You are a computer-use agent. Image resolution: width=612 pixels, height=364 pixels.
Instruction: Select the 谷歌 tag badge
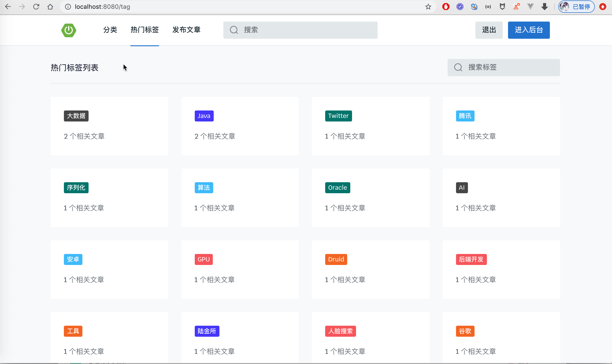465,331
